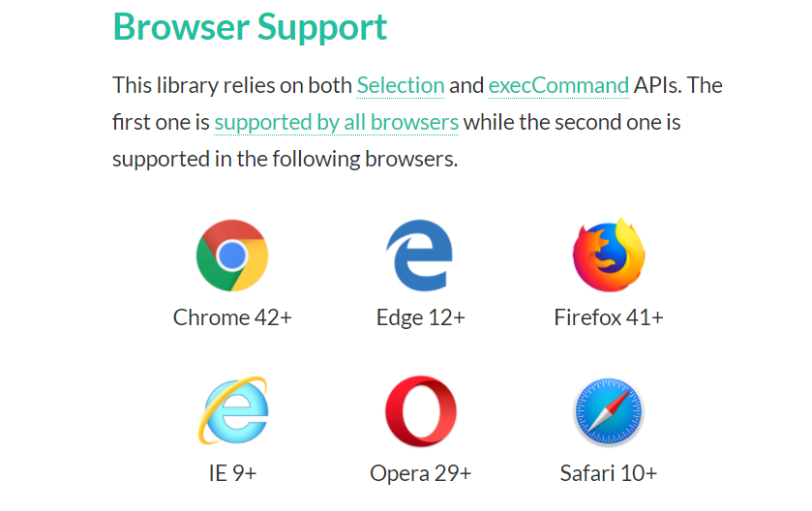Select the 'Firefox 41+' label

[609, 317]
